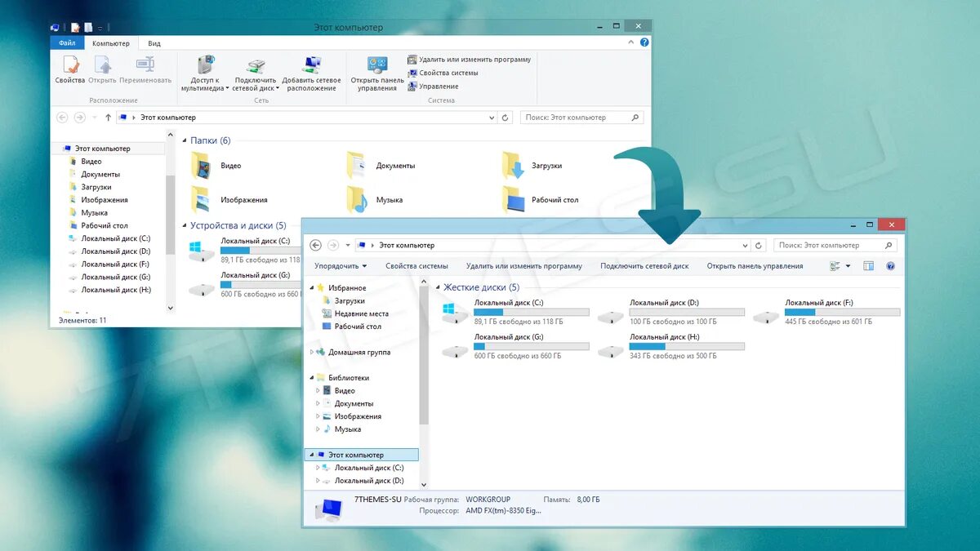Open the Изображения folder in Папки section
The width and height of the screenshot is (980, 551).
click(x=229, y=200)
